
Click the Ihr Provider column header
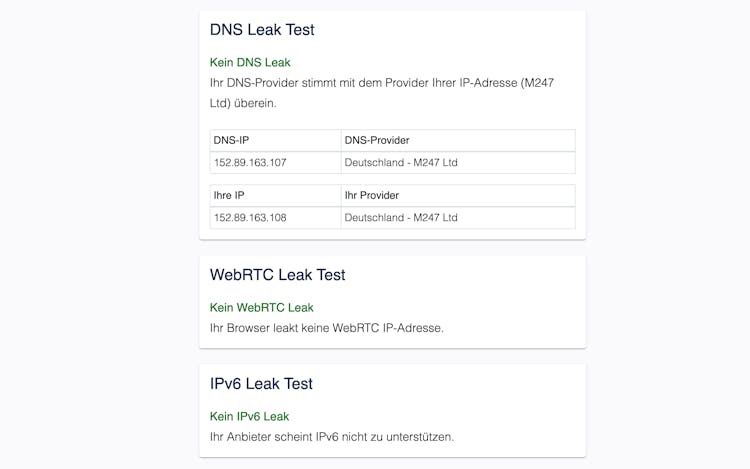(x=372, y=195)
